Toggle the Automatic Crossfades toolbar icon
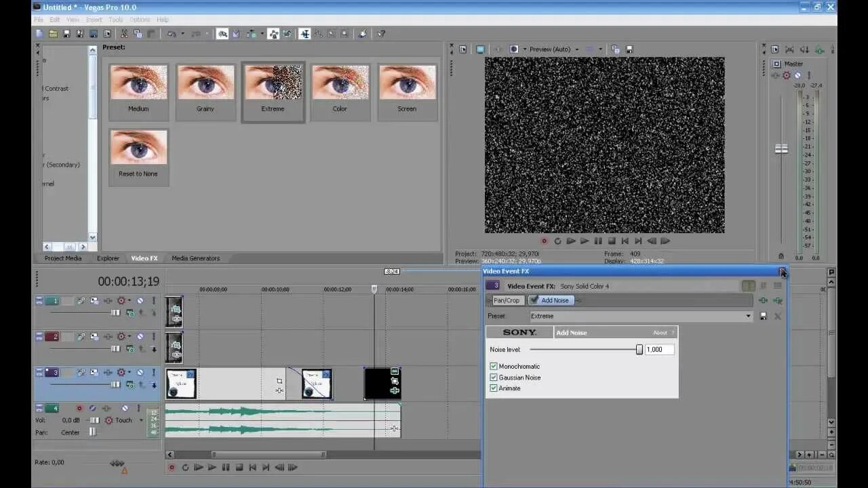868x488 pixels. [x=236, y=33]
